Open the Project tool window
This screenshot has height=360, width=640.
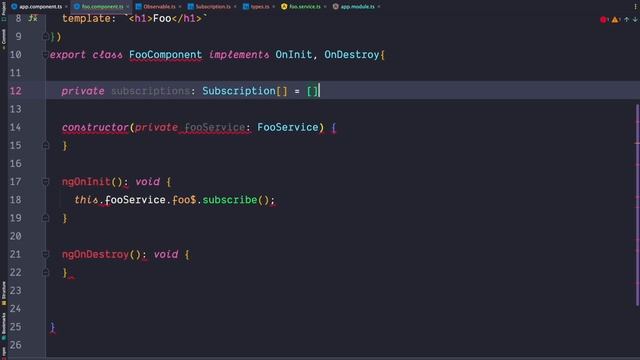(4, 10)
